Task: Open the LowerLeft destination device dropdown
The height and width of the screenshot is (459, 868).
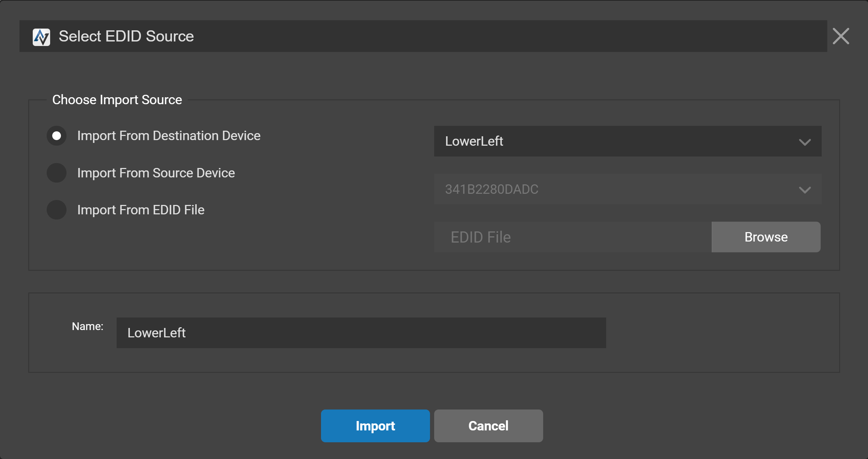Action: [627, 141]
